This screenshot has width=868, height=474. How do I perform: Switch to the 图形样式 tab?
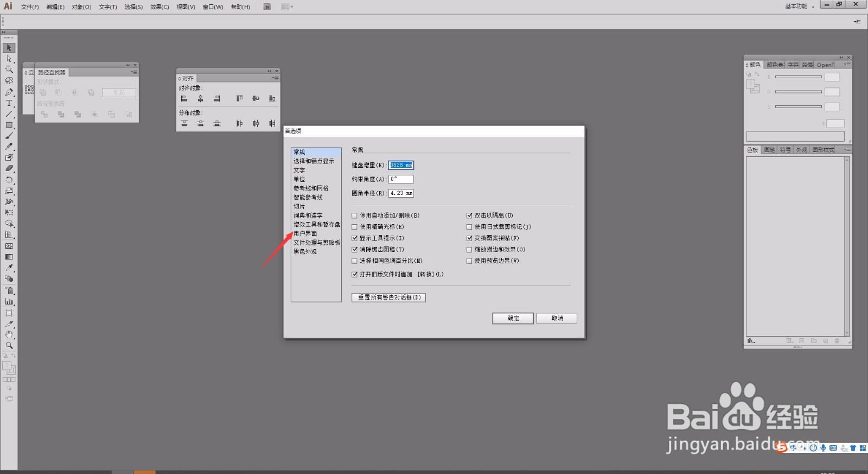824,150
